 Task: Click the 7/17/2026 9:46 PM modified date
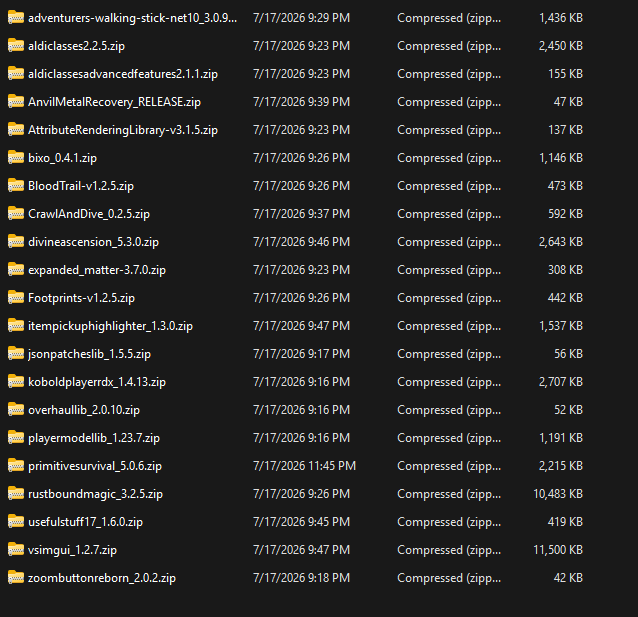(302, 241)
